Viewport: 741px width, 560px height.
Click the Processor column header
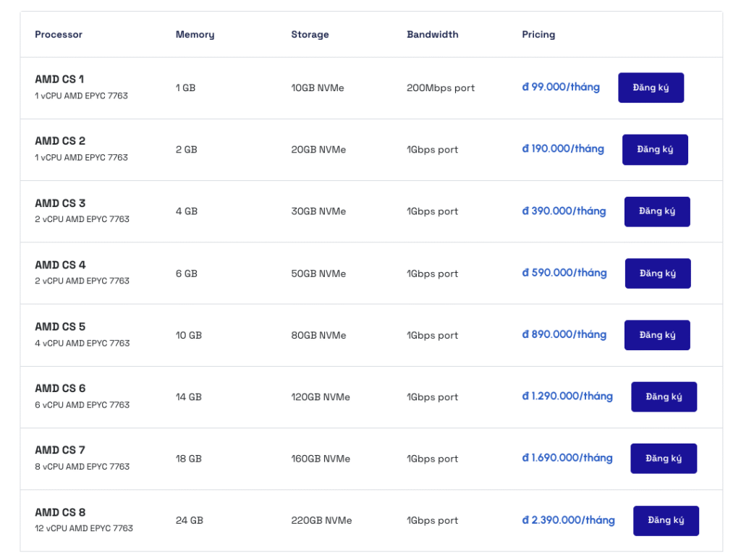pos(59,35)
